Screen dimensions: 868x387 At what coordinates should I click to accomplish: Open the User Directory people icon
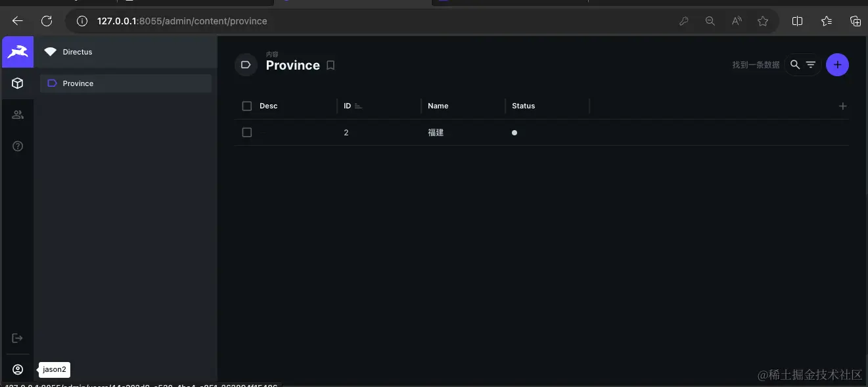coord(17,114)
